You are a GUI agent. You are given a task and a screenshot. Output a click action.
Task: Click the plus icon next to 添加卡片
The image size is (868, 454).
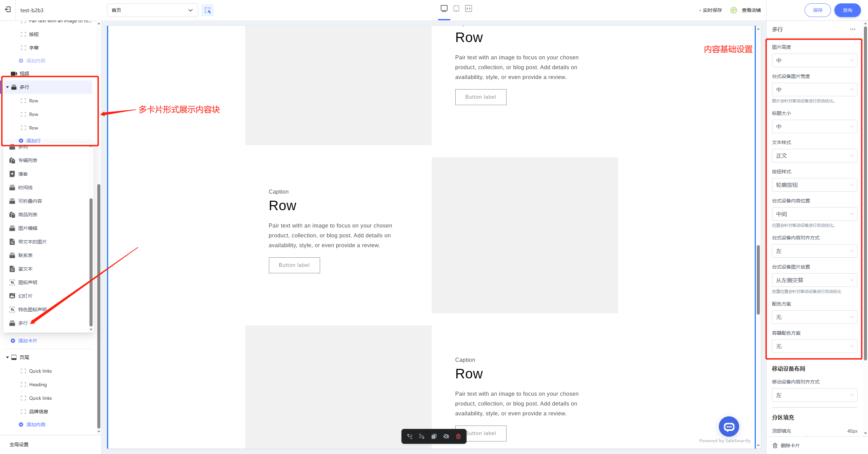click(13, 341)
